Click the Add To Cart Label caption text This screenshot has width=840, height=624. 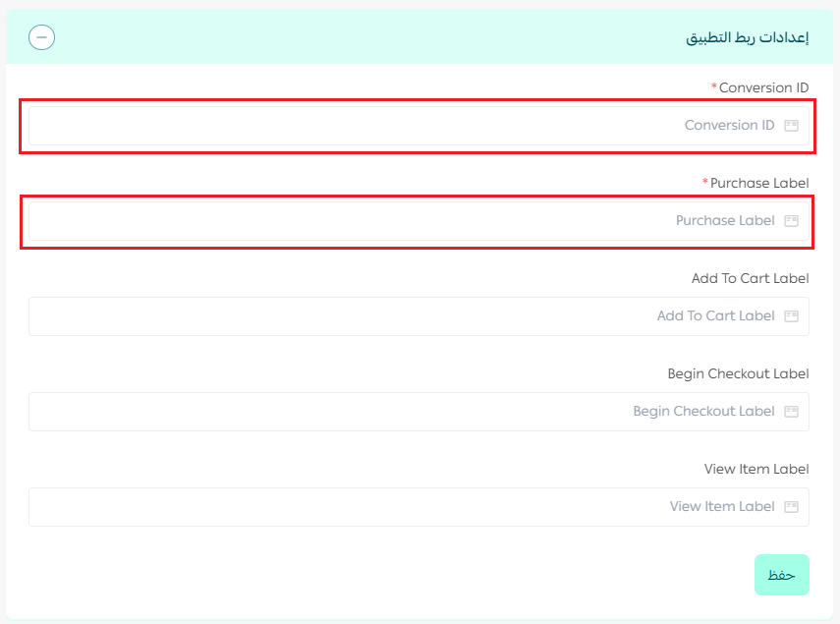click(750, 279)
